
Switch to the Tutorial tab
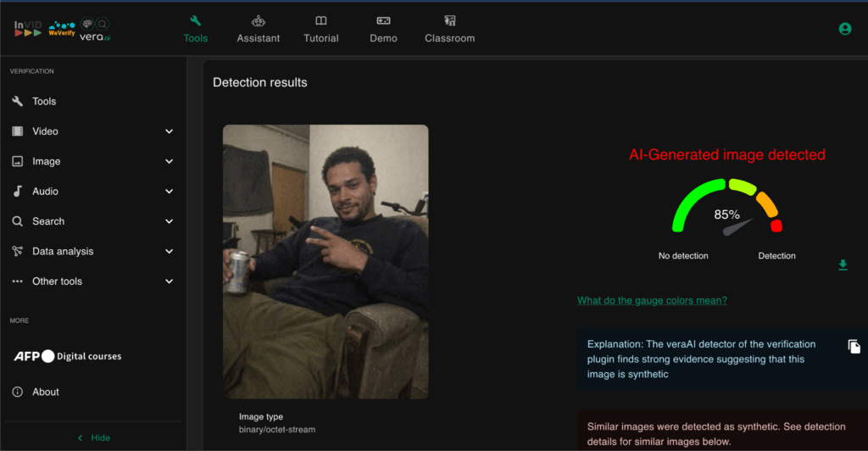coord(320,29)
